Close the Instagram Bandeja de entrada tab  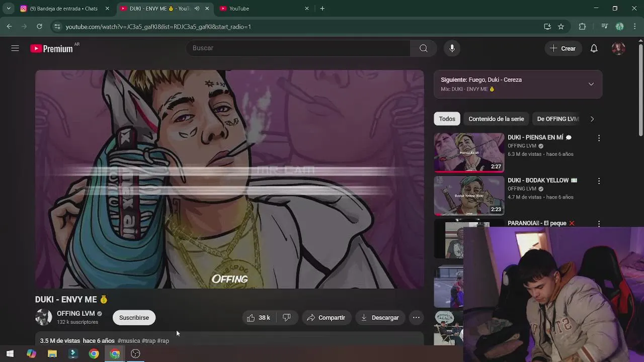(x=107, y=9)
